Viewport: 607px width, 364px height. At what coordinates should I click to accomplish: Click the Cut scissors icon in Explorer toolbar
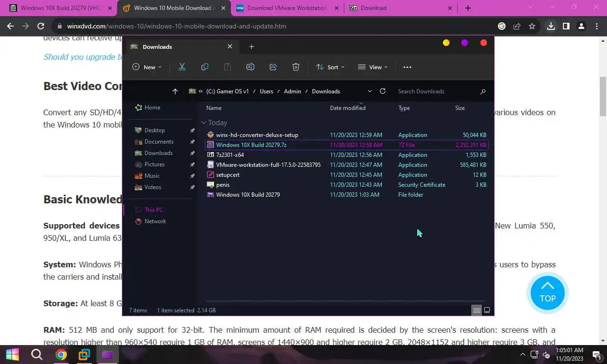[x=182, y=67]
